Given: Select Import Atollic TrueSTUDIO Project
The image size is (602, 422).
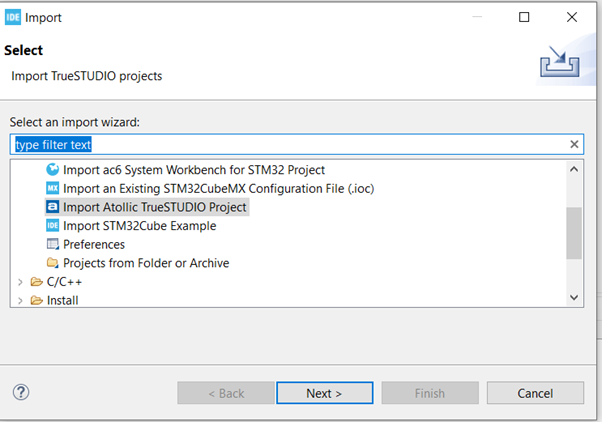Looking at the screenshot, I should point(155,207).
